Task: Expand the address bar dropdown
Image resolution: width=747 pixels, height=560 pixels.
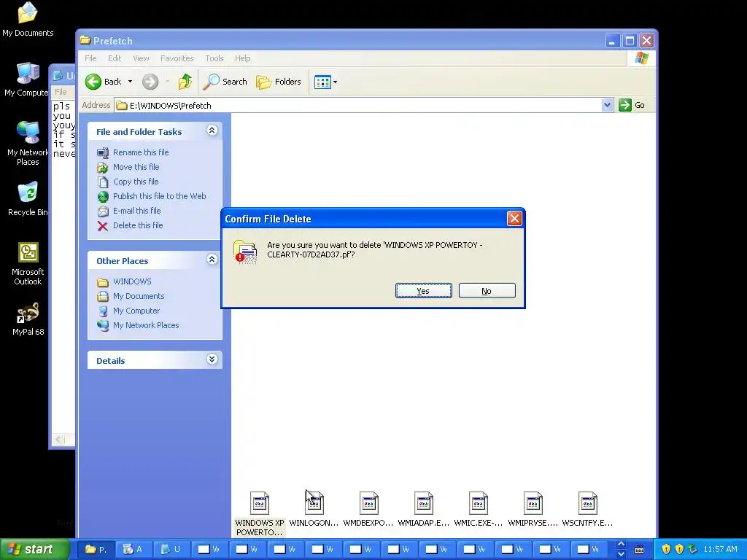Action: (607, 105)
